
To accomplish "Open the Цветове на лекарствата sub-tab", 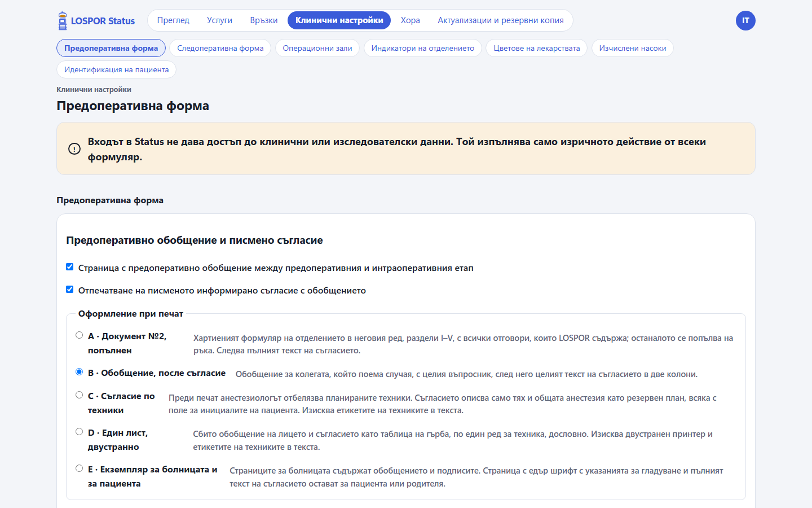I will tap(537, 48).
